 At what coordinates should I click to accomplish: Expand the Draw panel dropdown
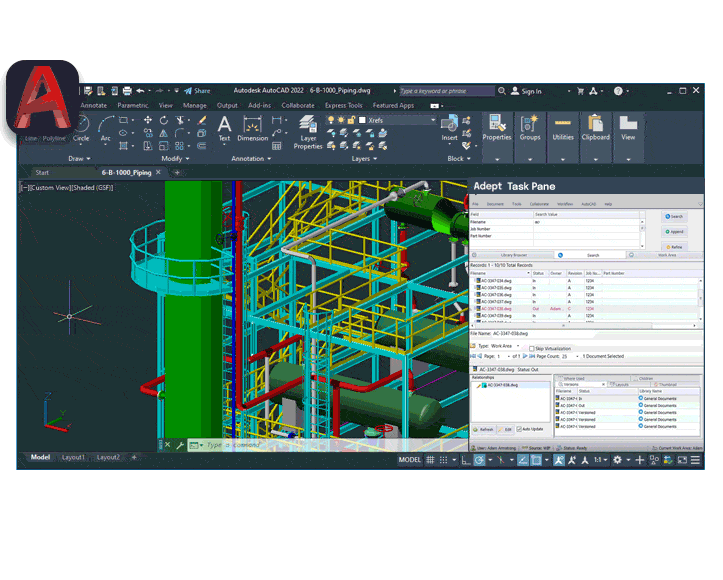(x=79, y=159)
